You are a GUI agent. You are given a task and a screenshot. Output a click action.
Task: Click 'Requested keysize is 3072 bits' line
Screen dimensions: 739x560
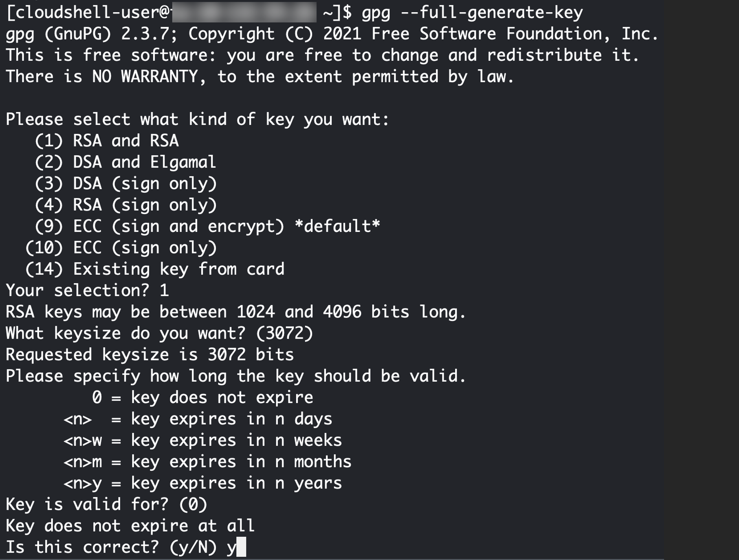(x=150, y=355)
